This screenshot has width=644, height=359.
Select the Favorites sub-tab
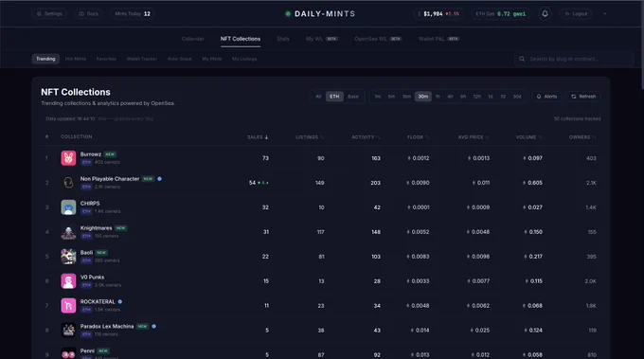point(106,59)
